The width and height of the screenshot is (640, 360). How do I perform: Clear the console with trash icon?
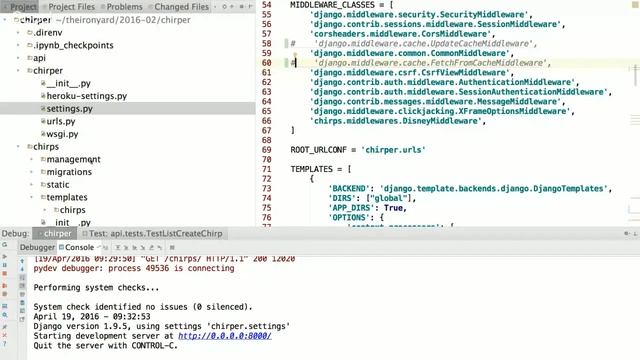pos(22,303)
